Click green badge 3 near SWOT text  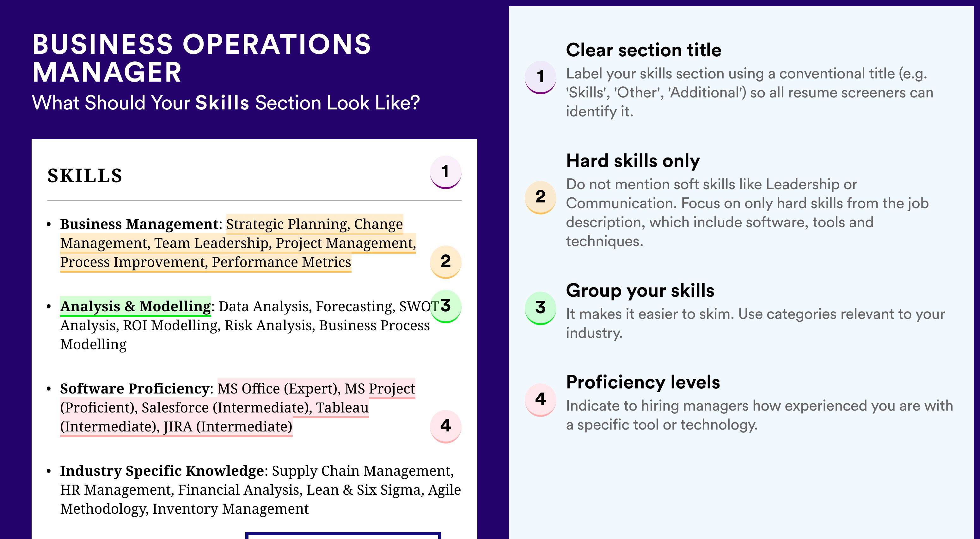pos(445,306)
